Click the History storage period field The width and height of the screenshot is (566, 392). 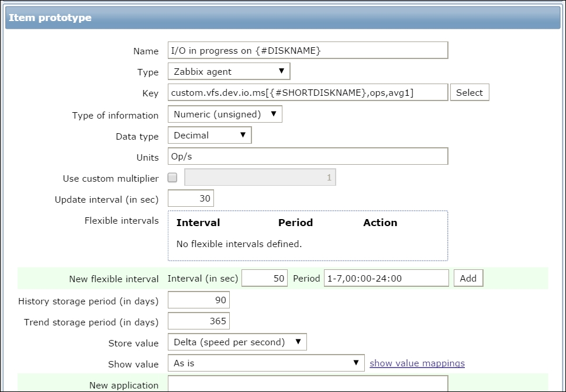(x=198, y=300)
